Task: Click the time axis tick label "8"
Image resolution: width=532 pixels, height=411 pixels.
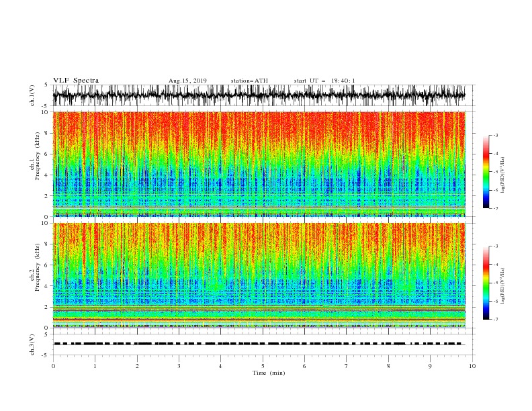Action: (388, 366)
